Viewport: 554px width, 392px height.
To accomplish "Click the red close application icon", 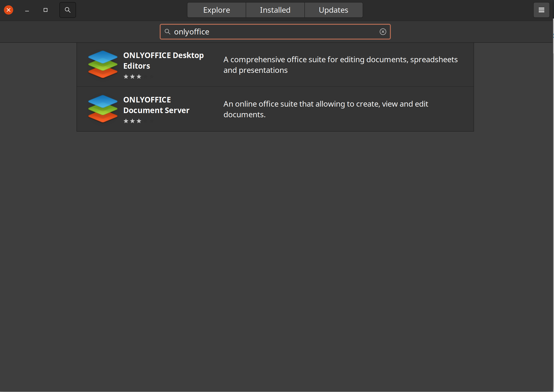I will point(9,10).
